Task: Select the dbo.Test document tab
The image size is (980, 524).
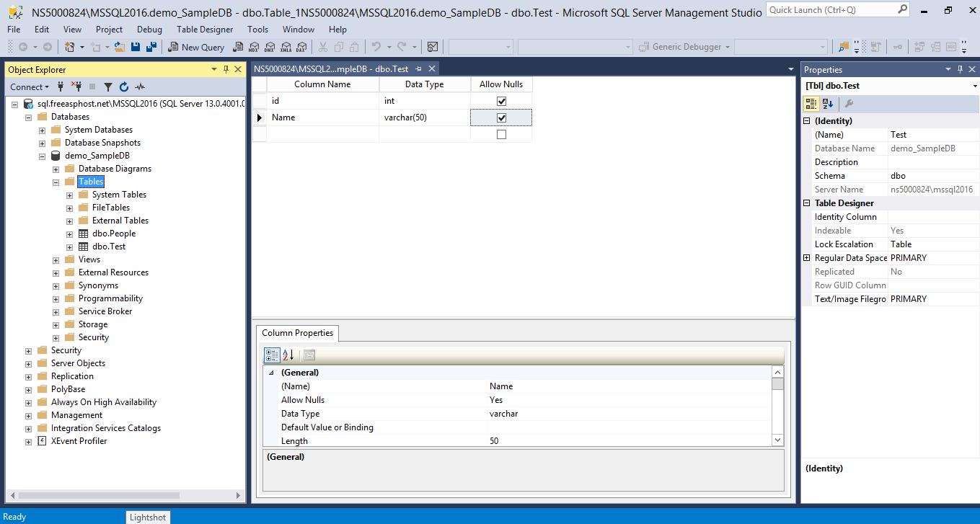Action: [332, 69]
